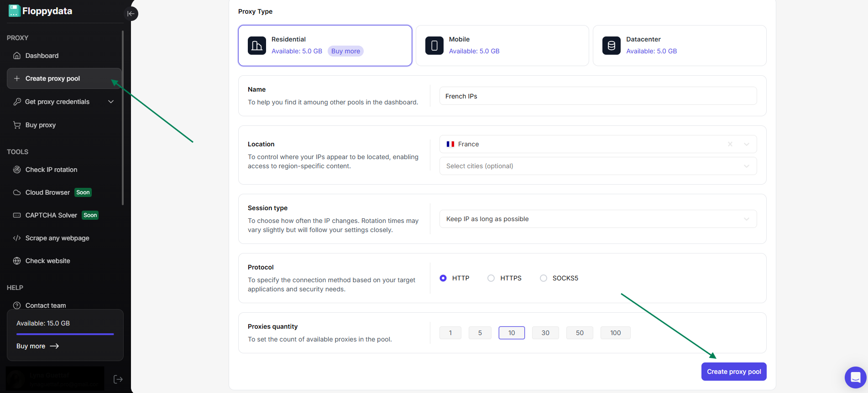The height and width of the screenshot is (393, 868).
Task: Choose the HTTP protocol radio button
Action: 443,278
